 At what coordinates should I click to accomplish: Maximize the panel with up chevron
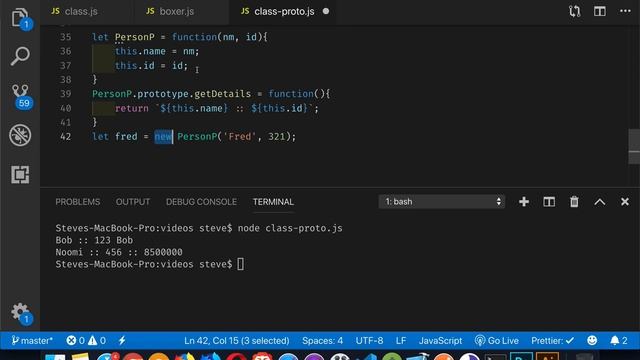[x=600, y=202]
